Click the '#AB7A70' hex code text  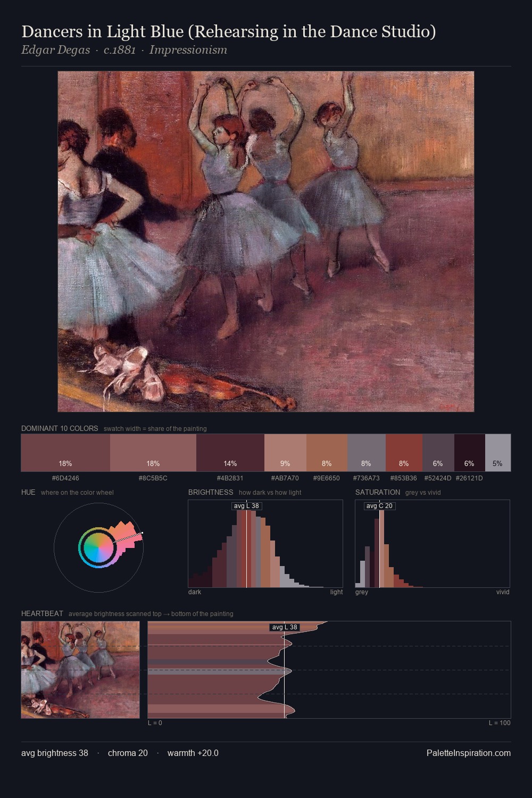[285, 478]
